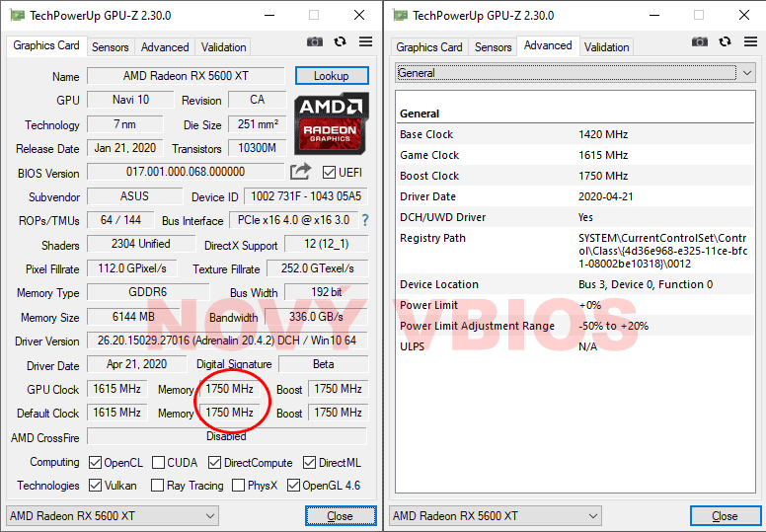Click the refresh icon in right window

[x=725, y=42]
